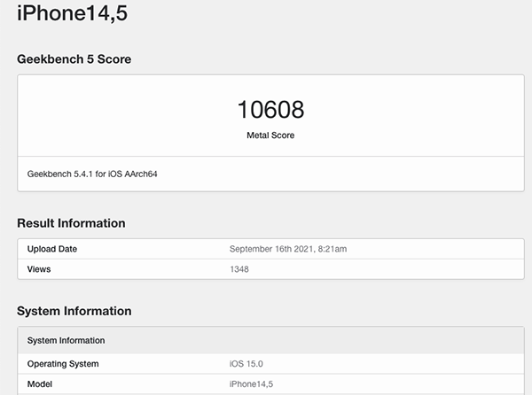Click the Views label
The width and height of the screenshot is (532, 395).
[39, 268]
